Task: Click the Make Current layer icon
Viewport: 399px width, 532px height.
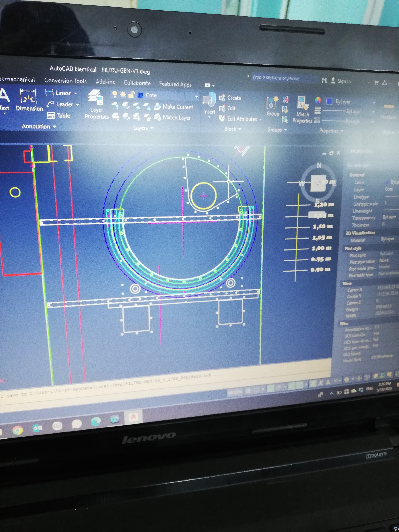Action: tap(157, 107)
